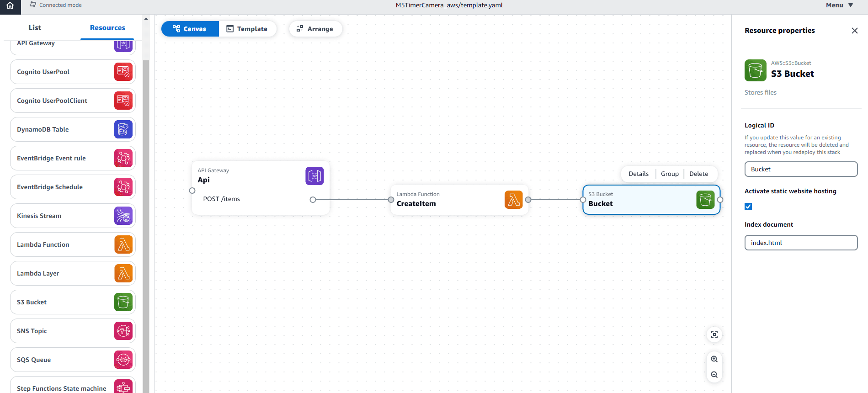The height and width of the screenshot is (393, 868).
Task: Click the bucket icon on Bucket card
Action: [x=705, y=200]
